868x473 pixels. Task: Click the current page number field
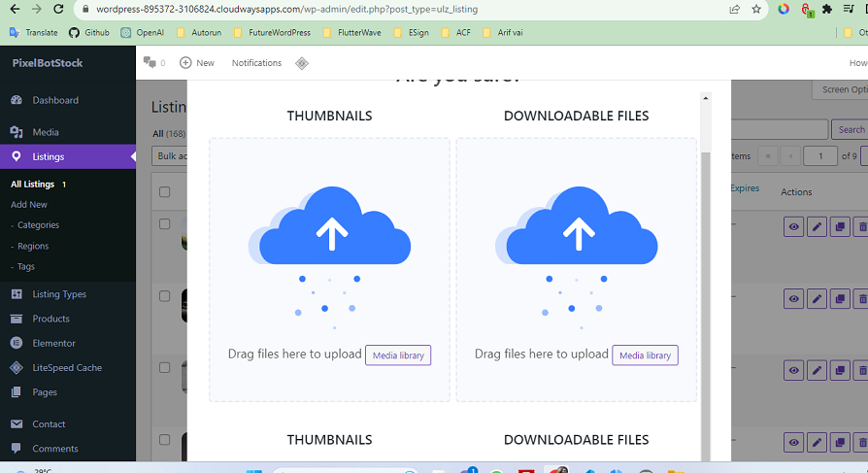point(820,156)
